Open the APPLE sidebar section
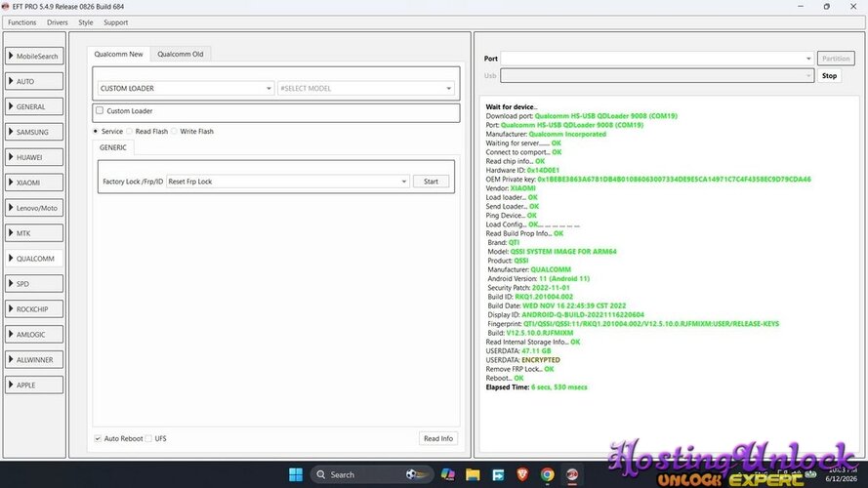The image size is (868, 488). pos(34,386)
